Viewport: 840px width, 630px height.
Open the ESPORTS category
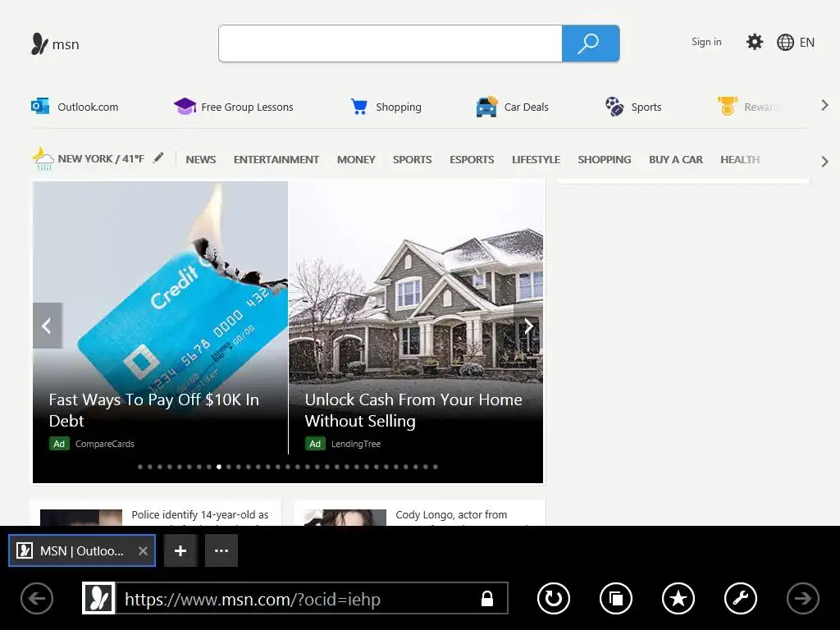(472, 160)
